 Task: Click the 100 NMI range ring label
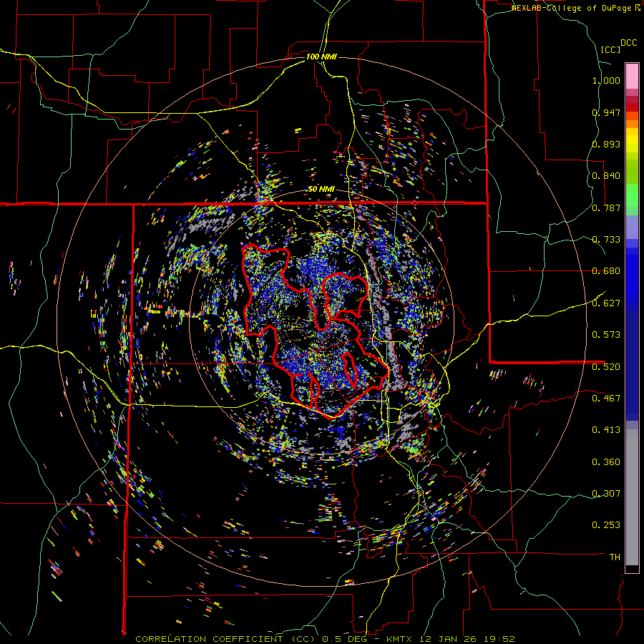pos(321,57)
